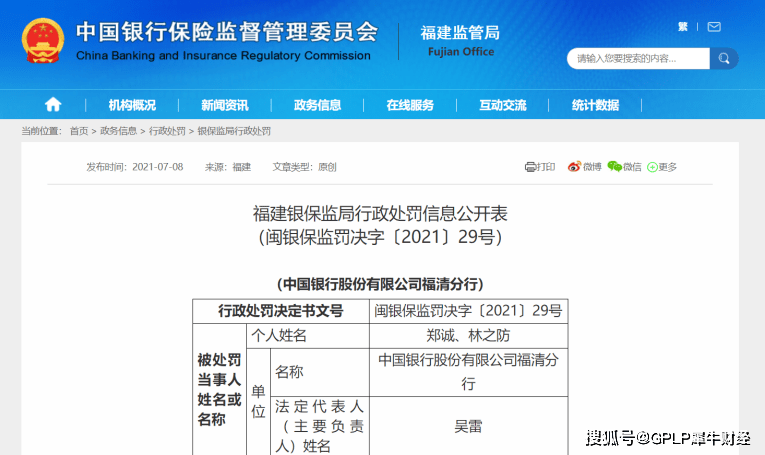Click 福建监管局 Fujian Office title

461,40
